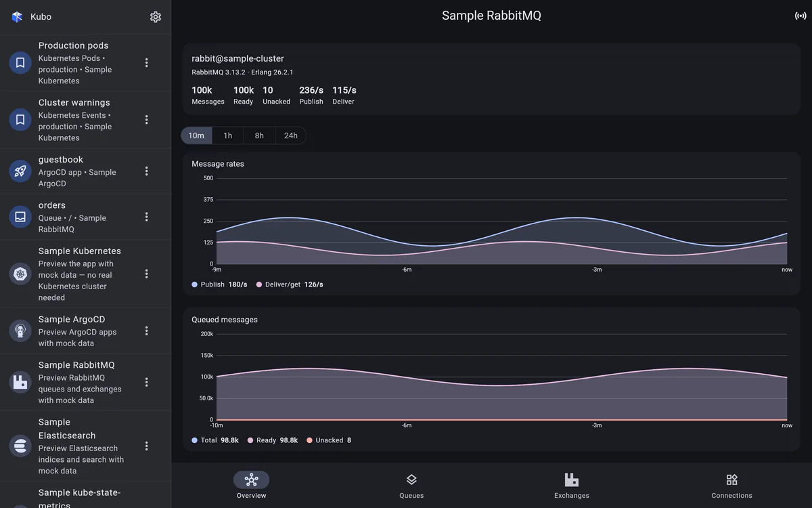Click the Kubo logo icon

pyautogui.click(x=17, y=17)
